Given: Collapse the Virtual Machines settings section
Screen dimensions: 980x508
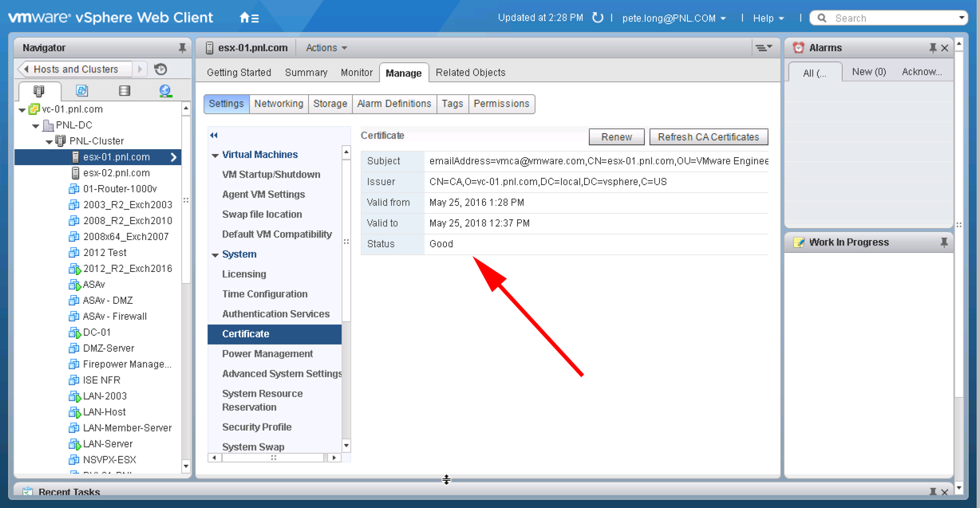Looking at the screenshot, I should point(215,156).
